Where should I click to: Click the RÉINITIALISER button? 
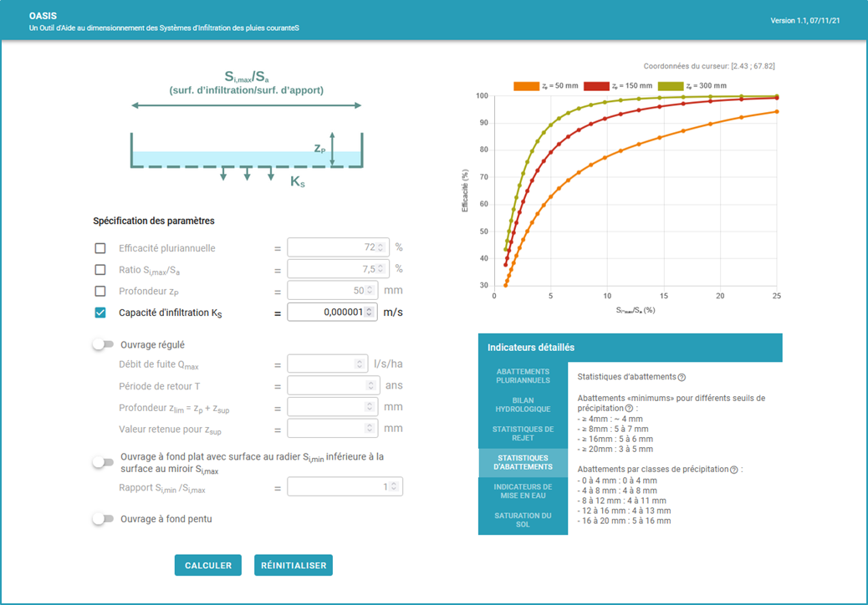[294, 566]
